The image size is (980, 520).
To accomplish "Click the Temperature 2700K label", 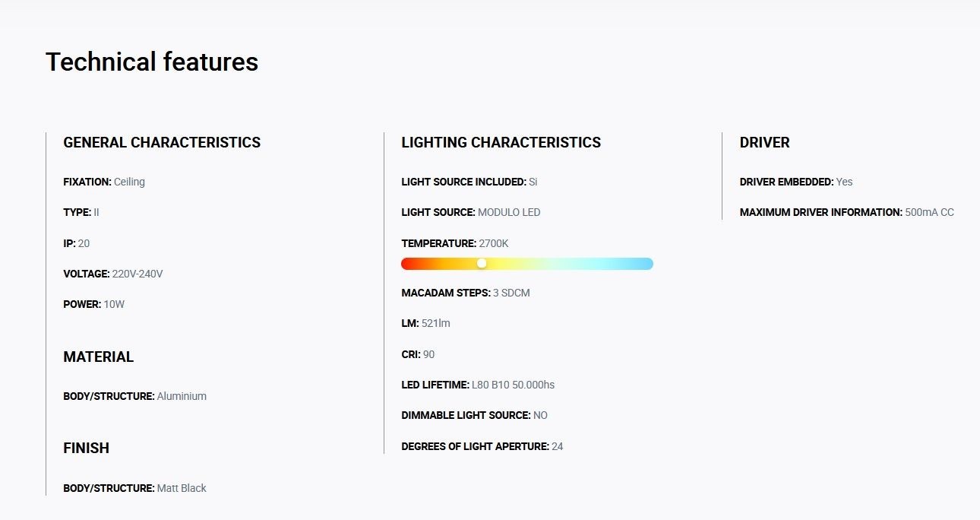I will coord(454,243).
